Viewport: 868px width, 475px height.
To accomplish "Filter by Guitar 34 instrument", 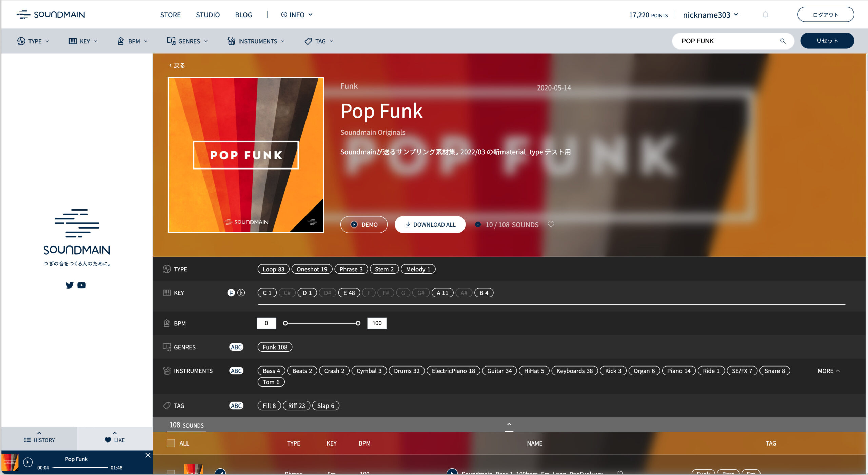I will click(499, 371).
